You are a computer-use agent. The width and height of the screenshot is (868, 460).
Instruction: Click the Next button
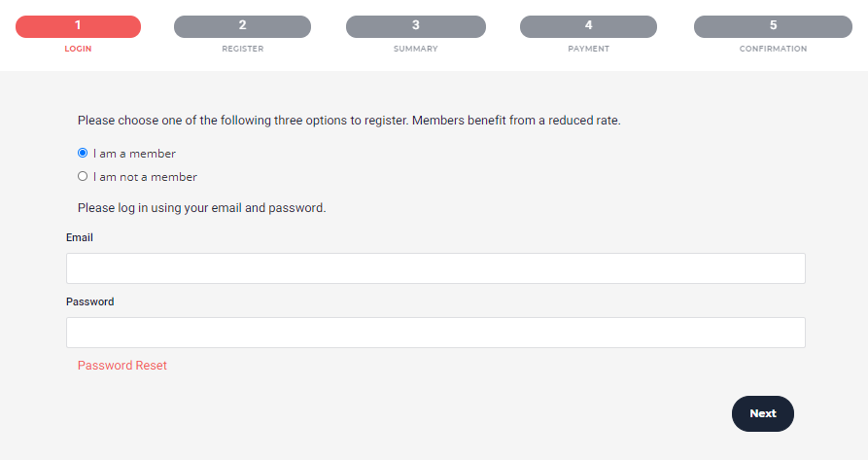point(763,413)
